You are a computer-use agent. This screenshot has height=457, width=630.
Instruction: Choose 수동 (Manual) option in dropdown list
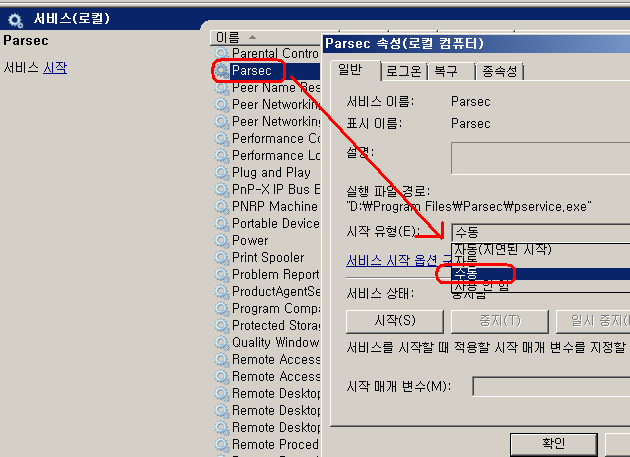point(541,274)
